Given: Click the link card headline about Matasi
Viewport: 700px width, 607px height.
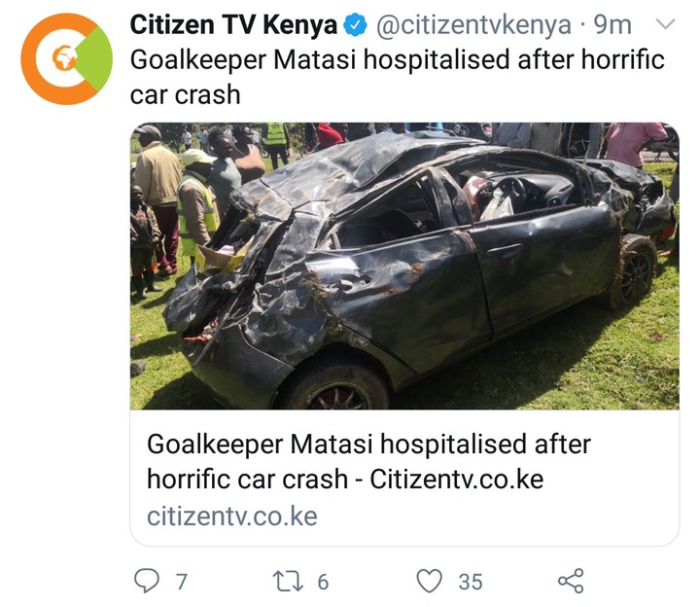Looking at the screenshot, I should pyautogui.click(x=368, y=461).
